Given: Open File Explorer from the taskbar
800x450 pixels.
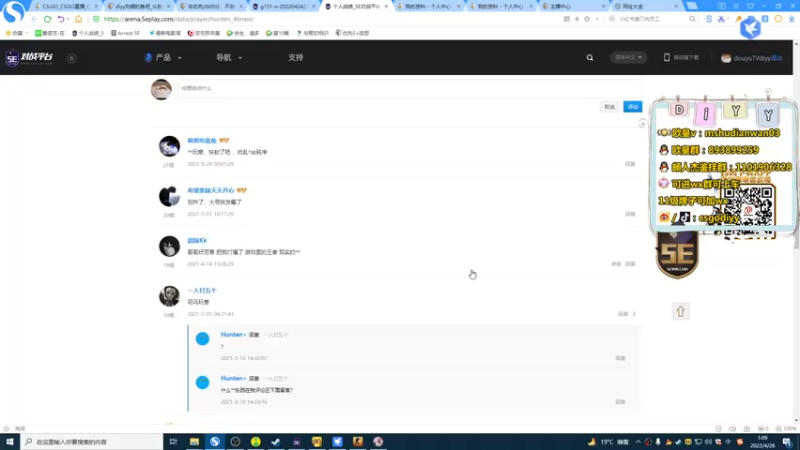Looking at the screenshot, I should click(194, 441).
